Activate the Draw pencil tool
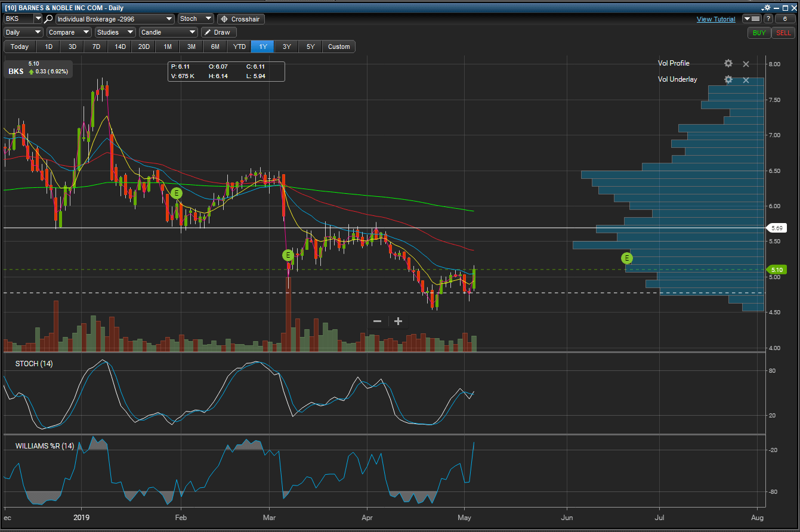800x532 pixels. 219,32
